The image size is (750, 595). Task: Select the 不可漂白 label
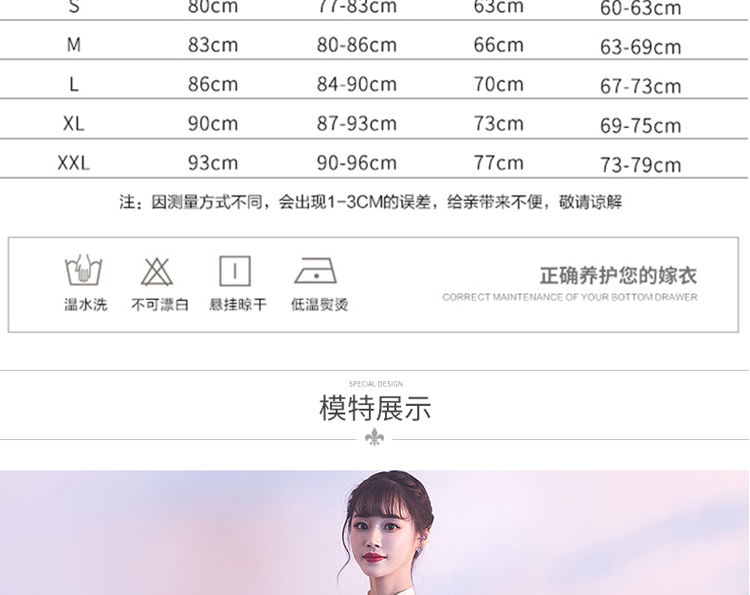tap(160, 304)
